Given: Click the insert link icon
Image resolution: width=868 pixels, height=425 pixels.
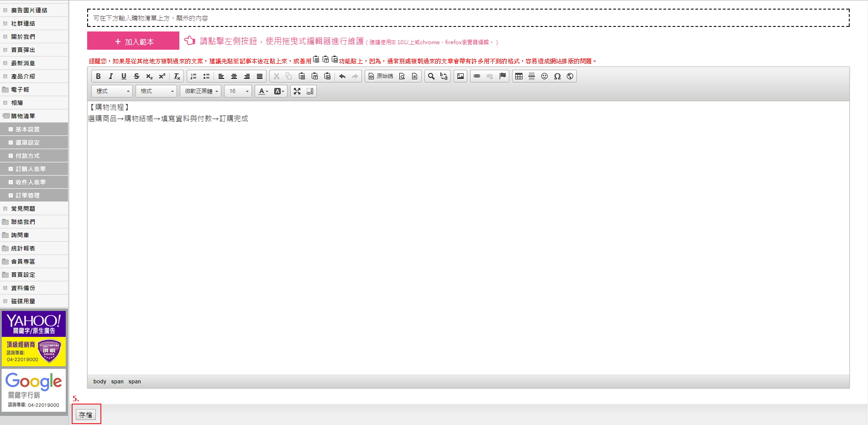Looking at the screenshot, I should pyautogui.click(x=477, y=76).
